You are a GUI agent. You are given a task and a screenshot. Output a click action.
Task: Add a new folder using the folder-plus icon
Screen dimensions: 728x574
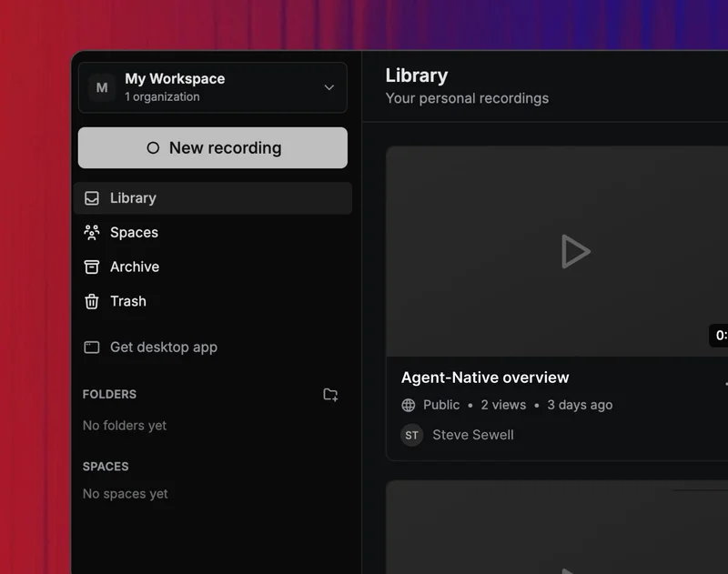coord(330,395)
